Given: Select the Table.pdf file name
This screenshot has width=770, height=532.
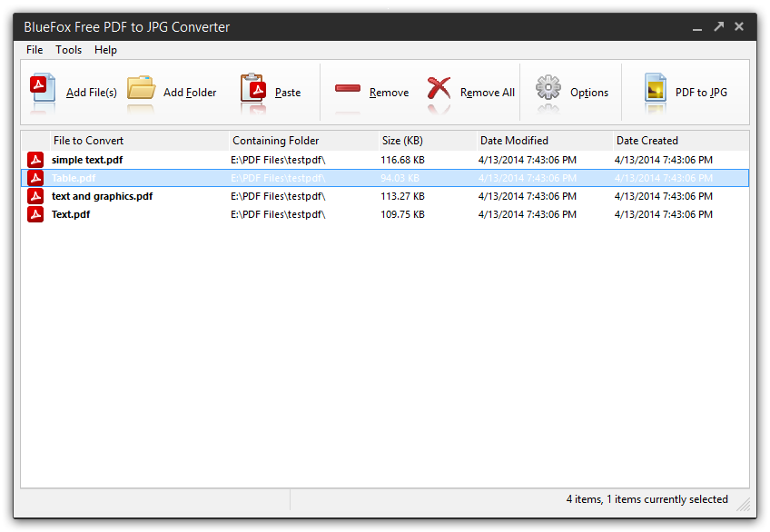Looking at the screenshot, I should pyautogui.click(x=74, y=178).
